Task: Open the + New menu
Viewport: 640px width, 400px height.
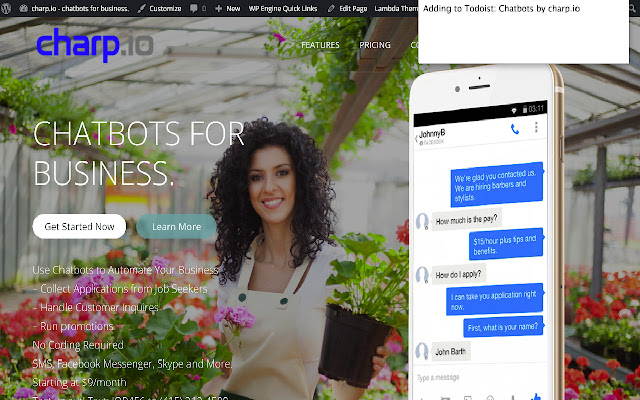Action: [x=228, y=8]
